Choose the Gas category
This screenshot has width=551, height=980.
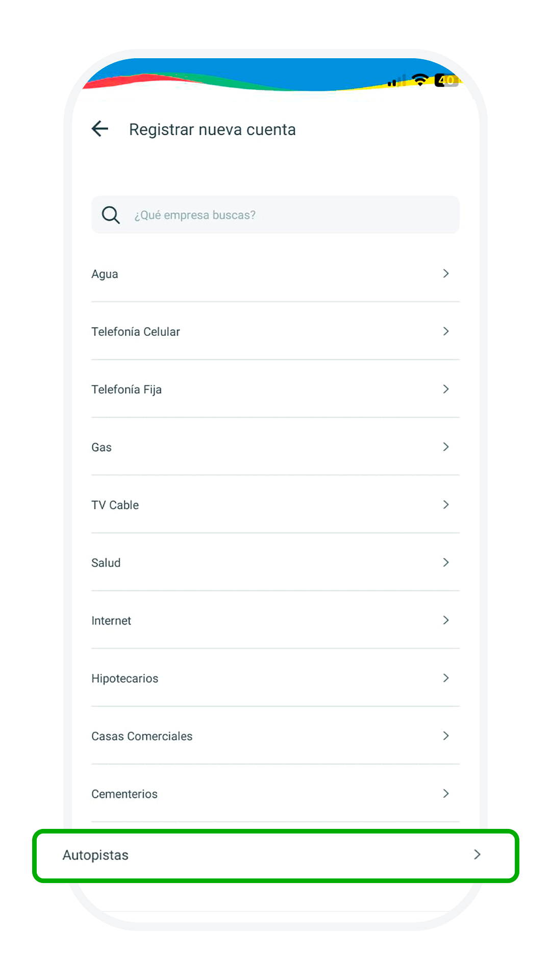[102, 447]
